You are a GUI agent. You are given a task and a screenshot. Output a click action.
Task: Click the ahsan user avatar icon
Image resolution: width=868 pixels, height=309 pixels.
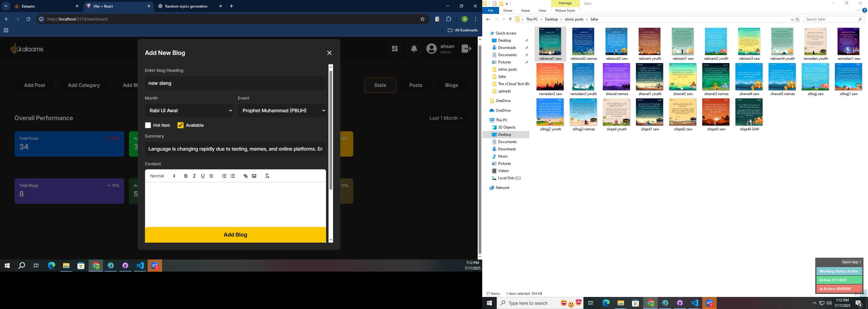431,49
